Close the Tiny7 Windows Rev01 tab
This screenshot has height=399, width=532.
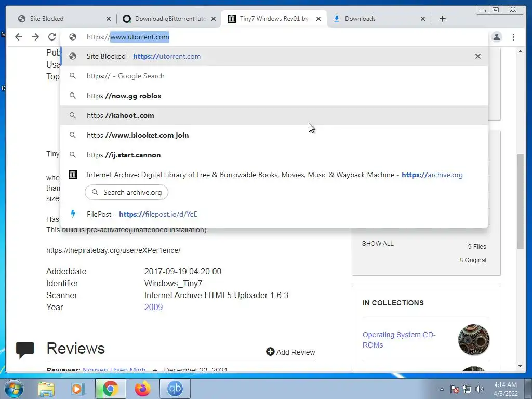coord(318,19)
